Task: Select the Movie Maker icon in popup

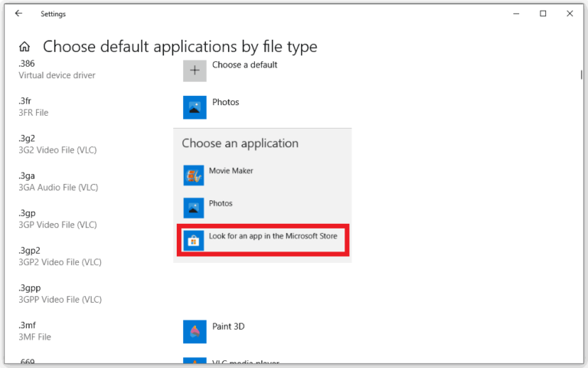Action: pyautogui.click(x=194, y=176)
